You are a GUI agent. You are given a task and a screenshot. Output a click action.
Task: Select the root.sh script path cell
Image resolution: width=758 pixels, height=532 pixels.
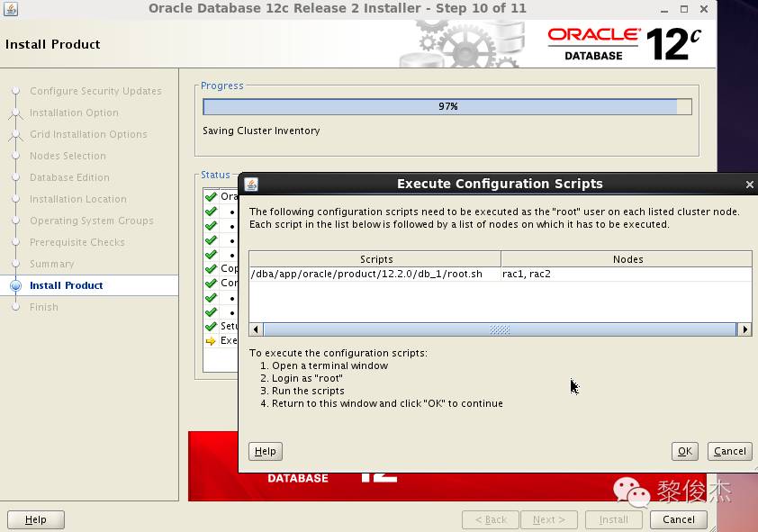(x=374, y=274)
